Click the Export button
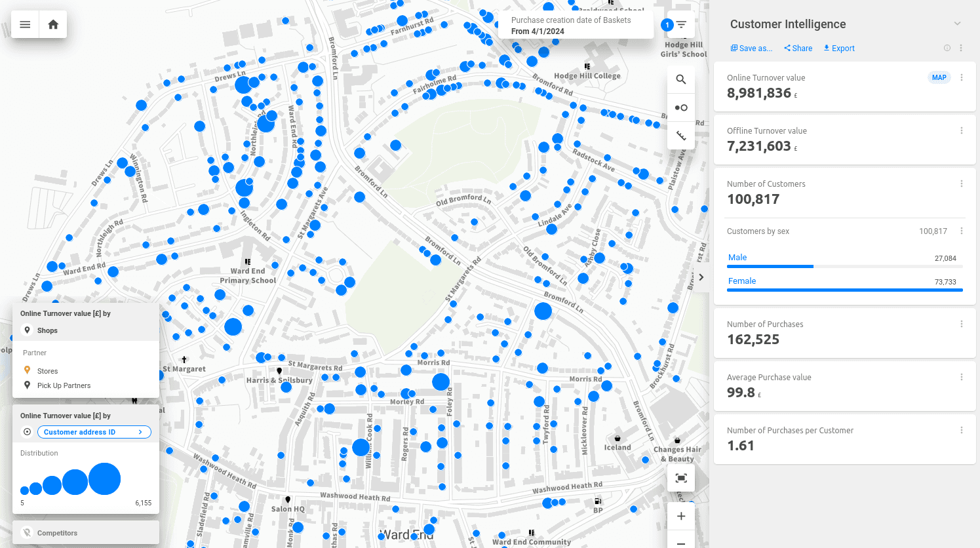The height and width of the screenshot is (548, 980). tap(838, 48)
